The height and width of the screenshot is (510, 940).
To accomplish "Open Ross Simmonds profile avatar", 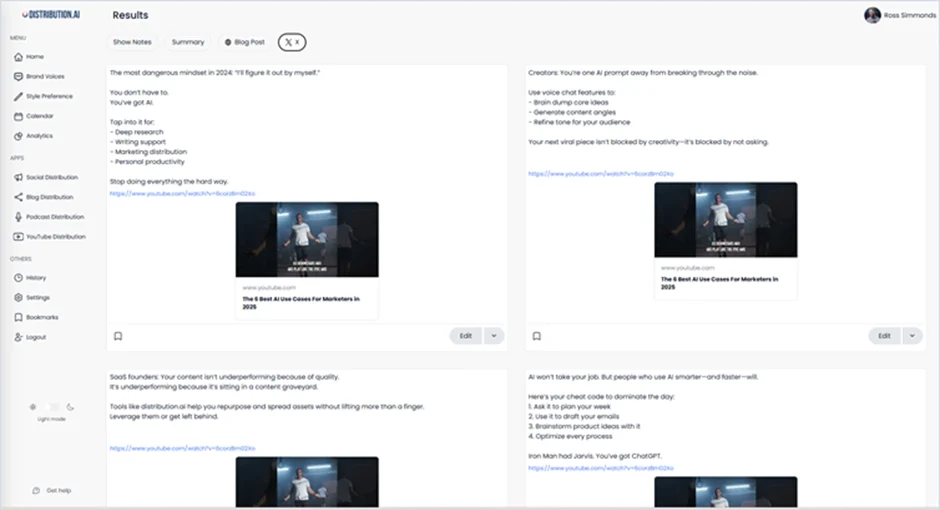I will (872, 15).
